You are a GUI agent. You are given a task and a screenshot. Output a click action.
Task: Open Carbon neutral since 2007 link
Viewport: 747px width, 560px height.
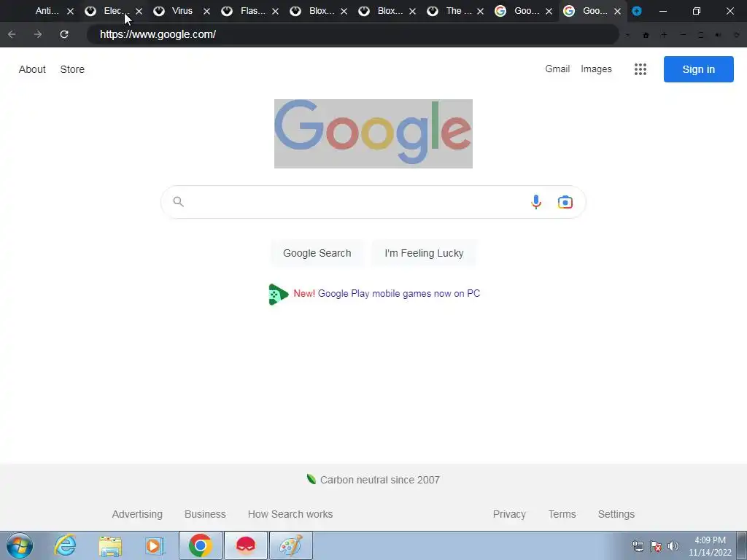coord(379,480)
